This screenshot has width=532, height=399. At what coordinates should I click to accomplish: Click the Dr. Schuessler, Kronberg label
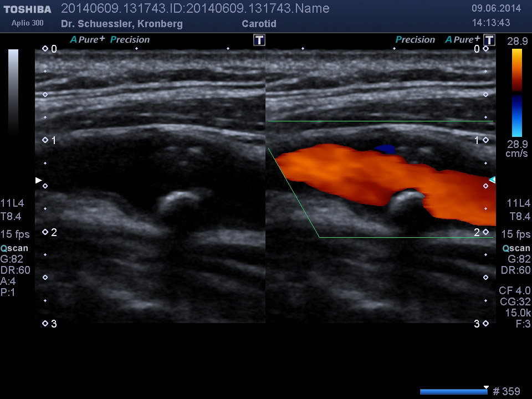[122, 24]
